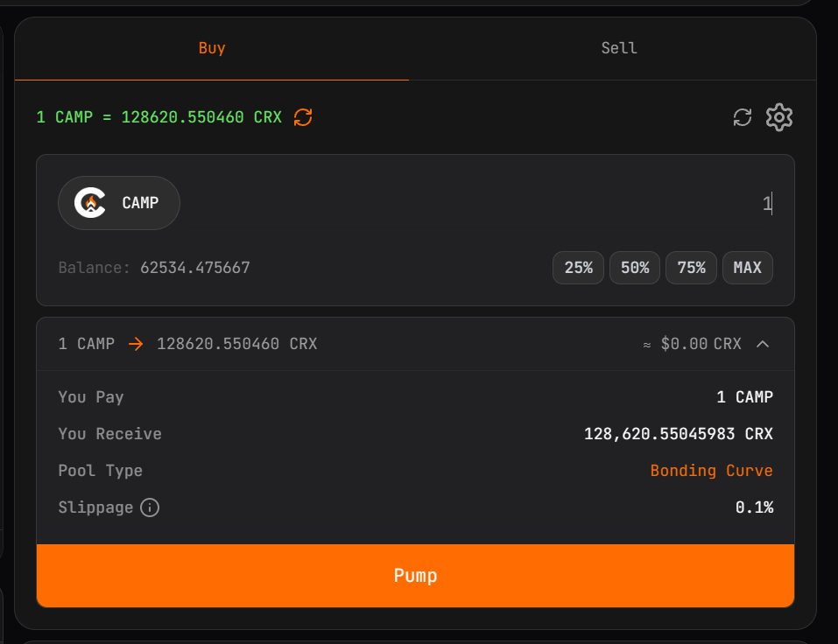Click the slippage info icon
This screenshot has height=644, width=838.
pyautogui.click(x=150, y=507)
